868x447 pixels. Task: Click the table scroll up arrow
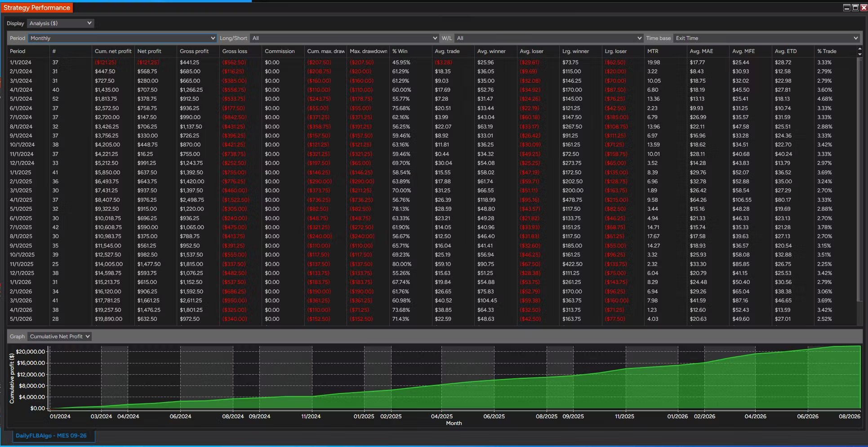click(860, 49)
